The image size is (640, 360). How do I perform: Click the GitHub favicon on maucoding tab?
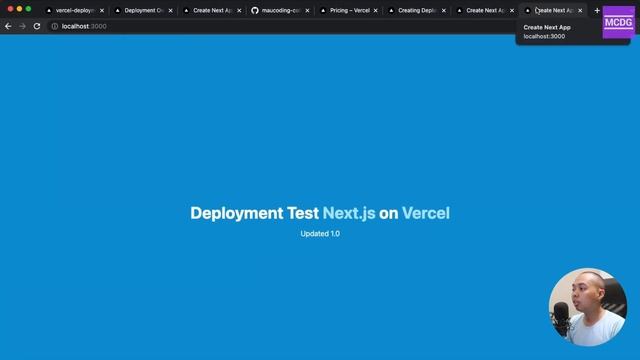pos(255,11)
